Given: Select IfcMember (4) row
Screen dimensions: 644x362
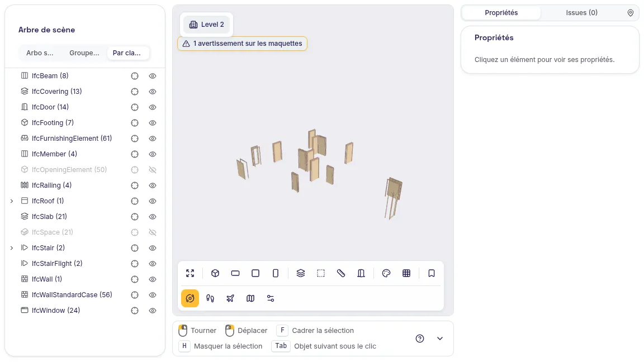Looking at the screenshot, I should pyautogui.click(x=85, y=154).
